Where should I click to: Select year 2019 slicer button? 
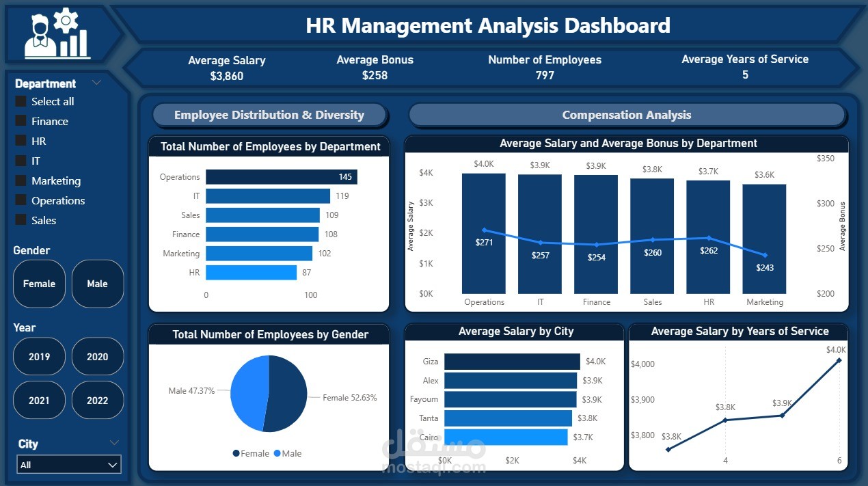point(39,356)
